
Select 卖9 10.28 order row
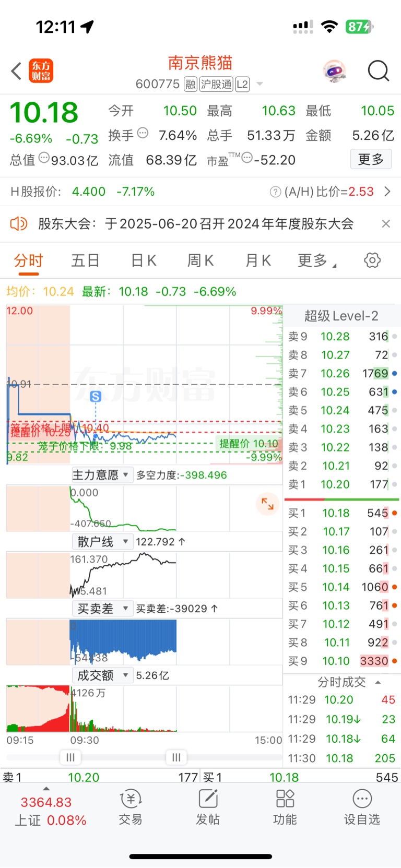(x=343, y=337)
